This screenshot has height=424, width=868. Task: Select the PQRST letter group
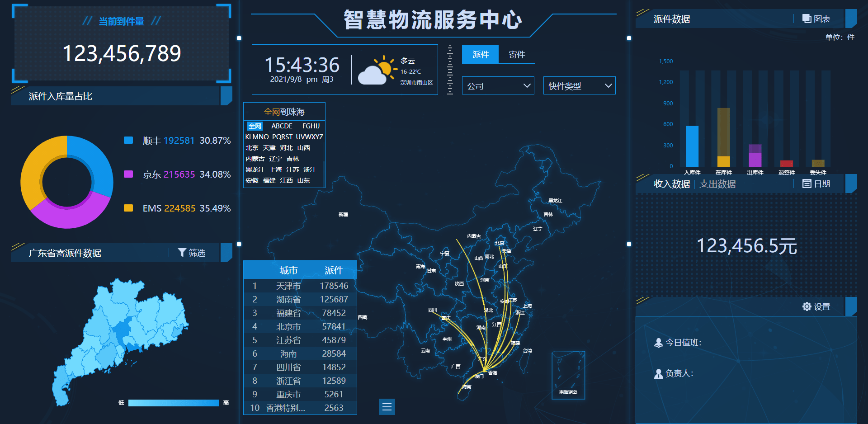283,137
